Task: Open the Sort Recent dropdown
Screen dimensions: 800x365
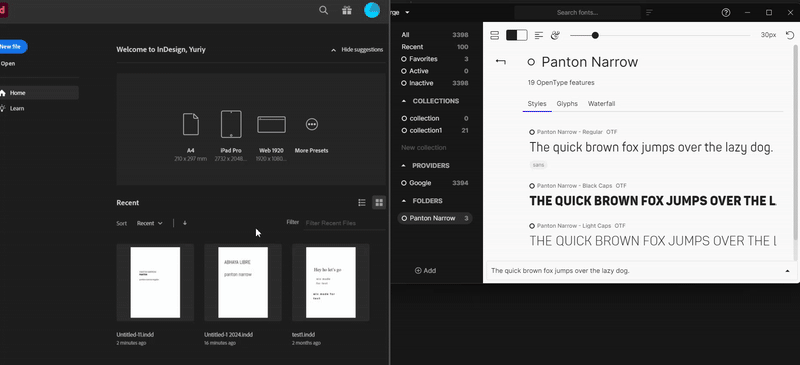Action: [x=149, y=223]
